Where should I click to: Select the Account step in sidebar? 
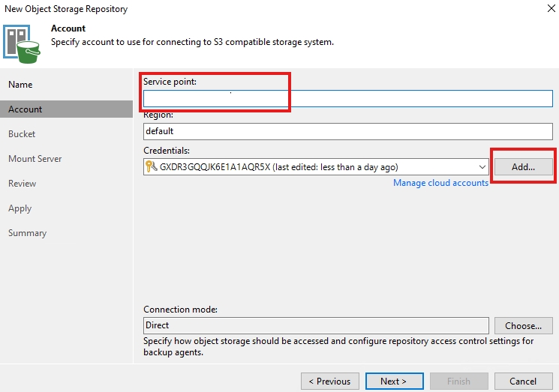26,109
